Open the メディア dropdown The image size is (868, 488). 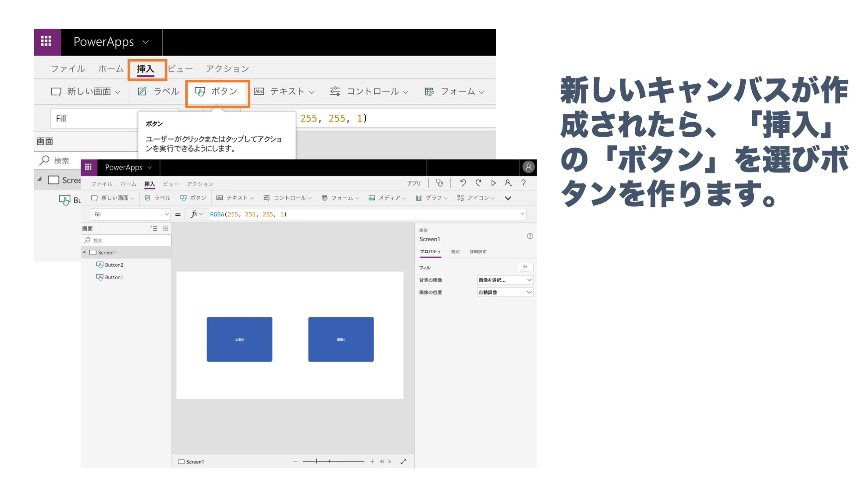coord(387,198)
